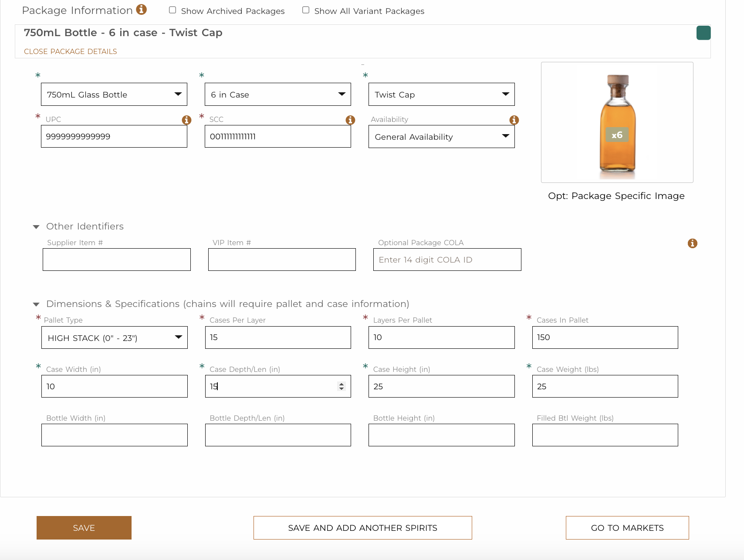Collapse the Other Identifiers section
This screenshot has width=744, height=560.
(37, 226)
